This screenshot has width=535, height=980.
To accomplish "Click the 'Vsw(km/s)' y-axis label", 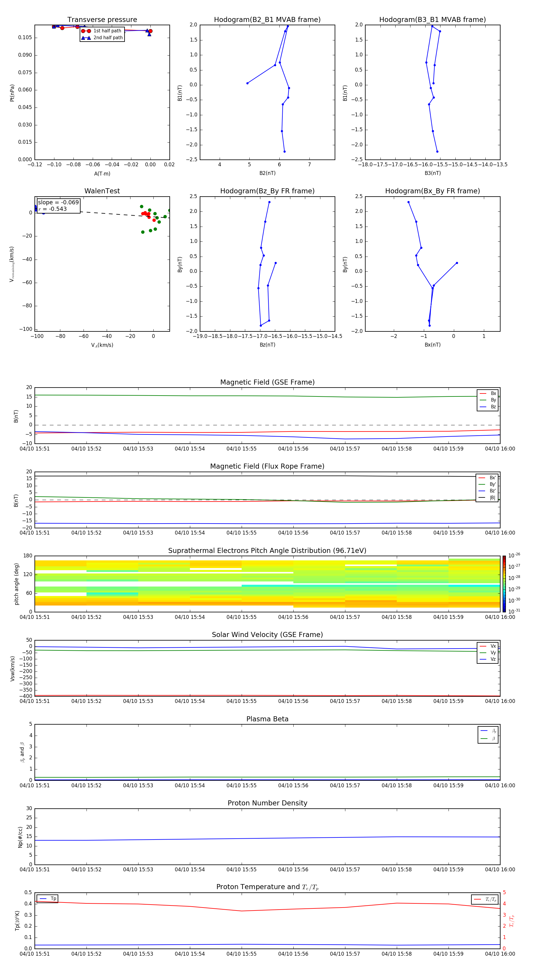I will [12, 668].
